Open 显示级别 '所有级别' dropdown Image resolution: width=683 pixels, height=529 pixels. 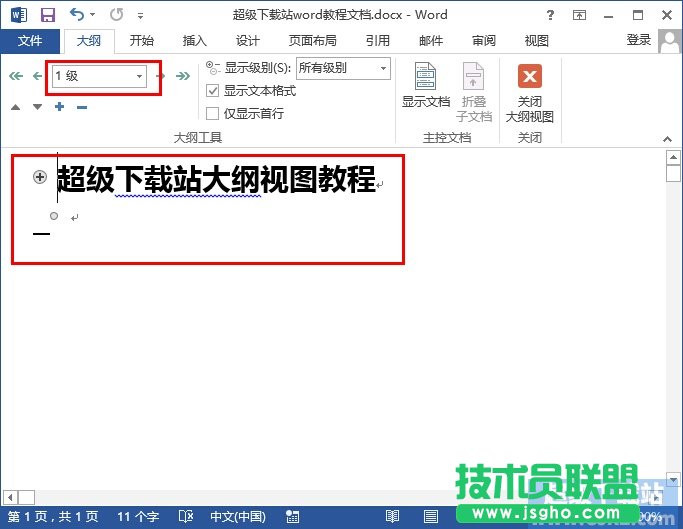(x=382, y=68)
